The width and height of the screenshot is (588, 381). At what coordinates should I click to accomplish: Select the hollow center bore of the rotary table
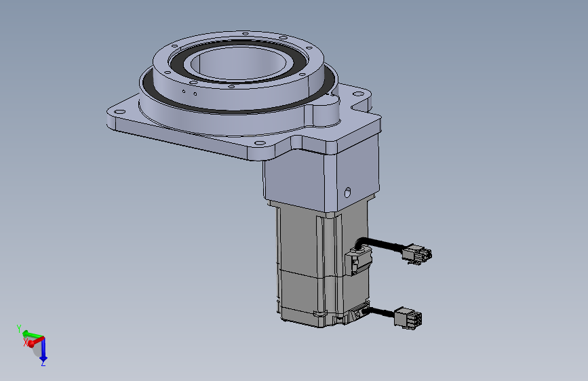(239, 63)
